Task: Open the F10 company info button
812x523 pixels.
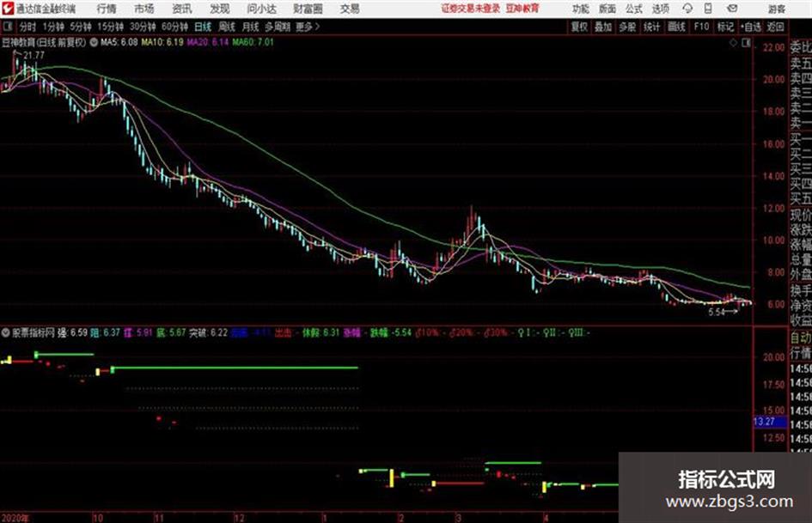Action: [x=702, y=27]
